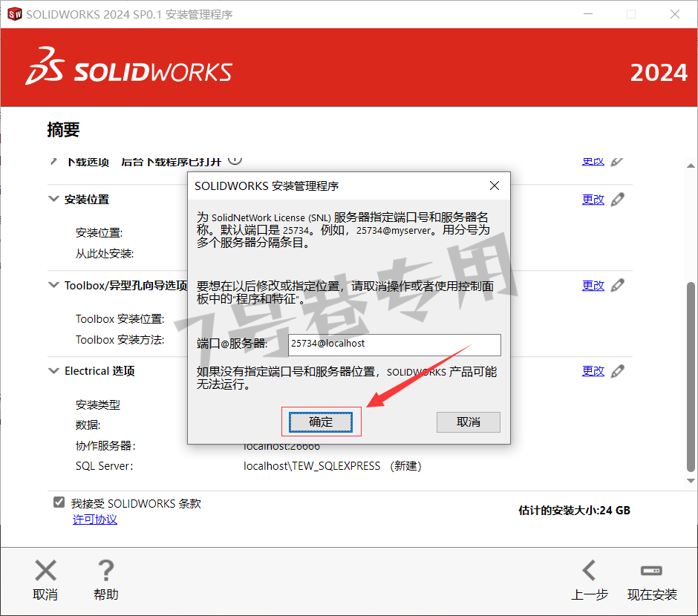
Task: Click the 估计的安装大小:24 GB text
Action: (574, 510)
